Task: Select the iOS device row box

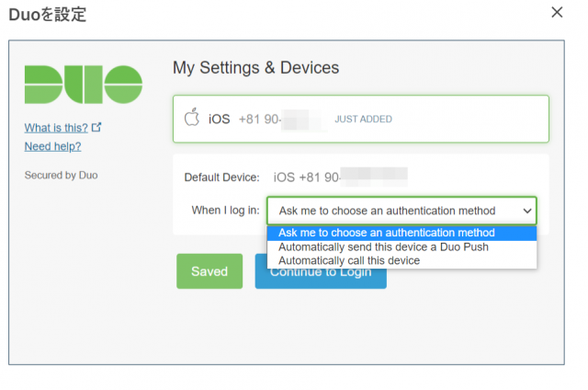Action: [x=360, y=119]
